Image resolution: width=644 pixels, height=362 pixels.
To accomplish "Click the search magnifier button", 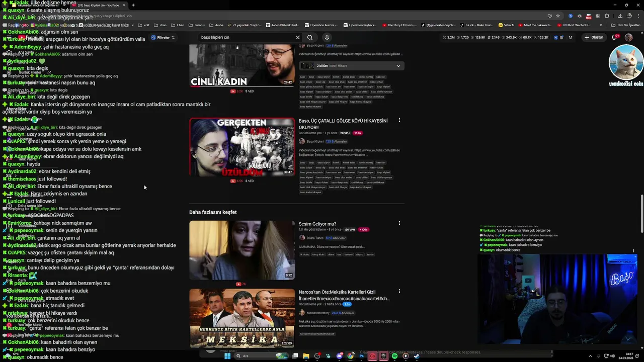I will pyautogui.click(x=310, y=37).
